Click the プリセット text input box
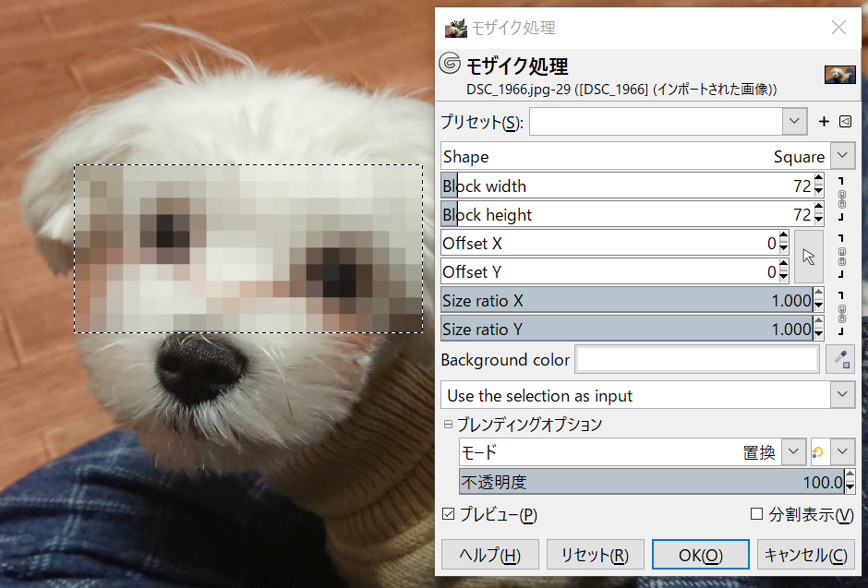Viewport: 868px width, 588px height. [656, 121]
